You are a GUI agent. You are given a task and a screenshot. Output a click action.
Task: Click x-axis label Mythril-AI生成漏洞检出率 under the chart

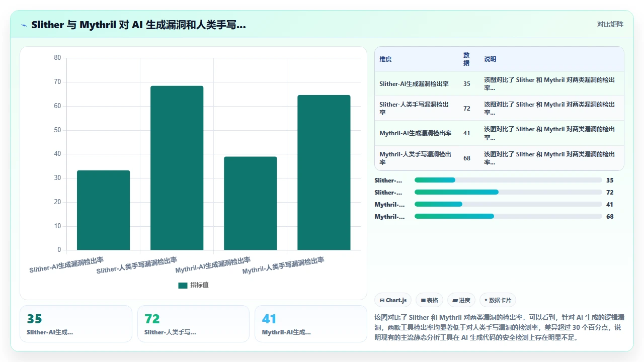click(213, 265)
